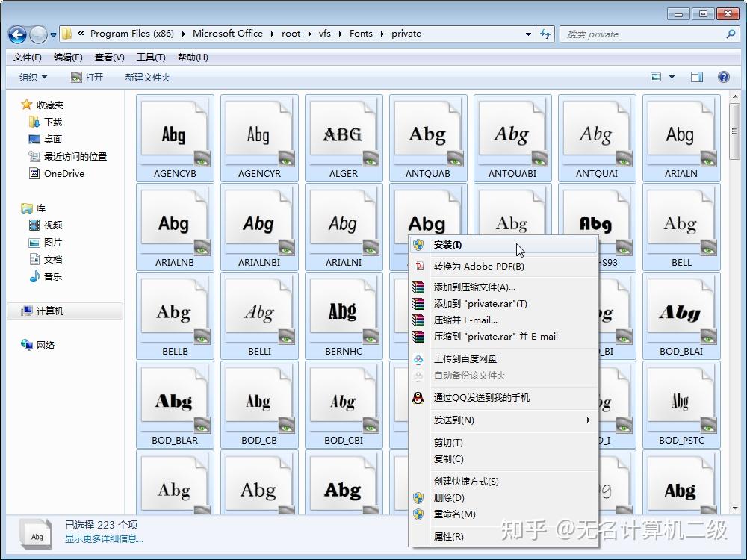Change the view with the view icon
The image size is (747, 560).
pos(656,77)
